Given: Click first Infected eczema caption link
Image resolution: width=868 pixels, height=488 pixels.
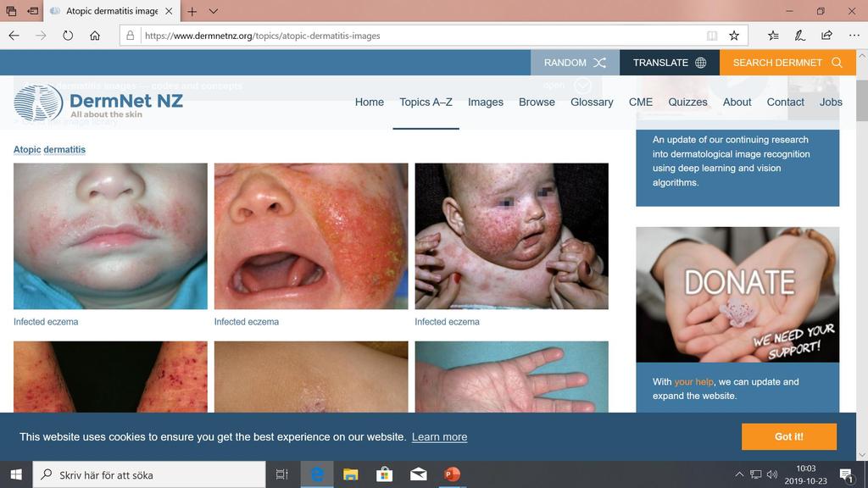Looking at the screenshot, I should click(x=46, y=321).
